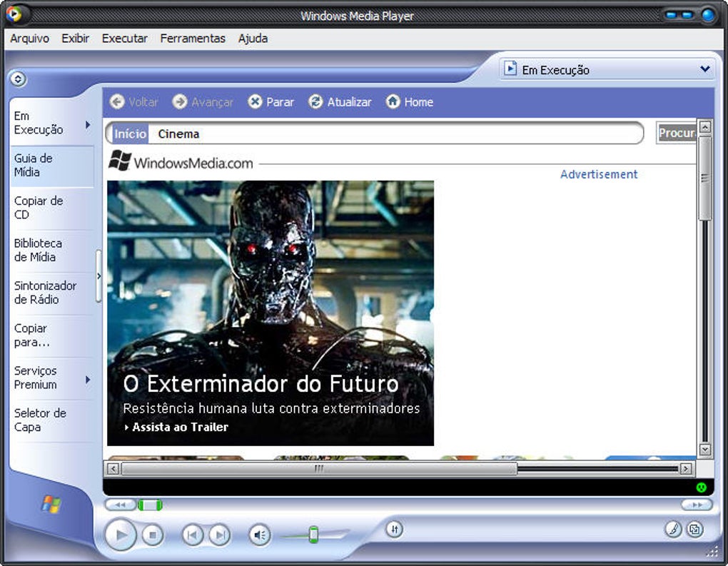728x566 pixels.
Task: Open Biblioteca de Mídia in sidebar
Action: 52,251
